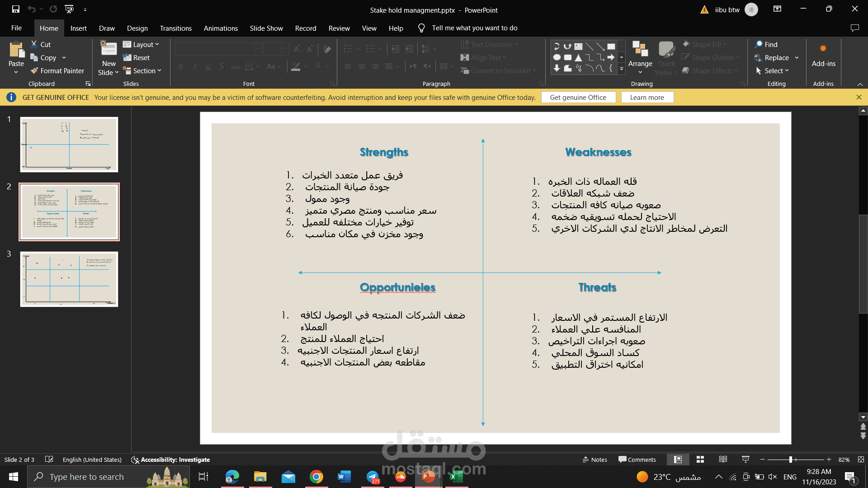
Task: Click the Format Painter tool
Action: 57,71
